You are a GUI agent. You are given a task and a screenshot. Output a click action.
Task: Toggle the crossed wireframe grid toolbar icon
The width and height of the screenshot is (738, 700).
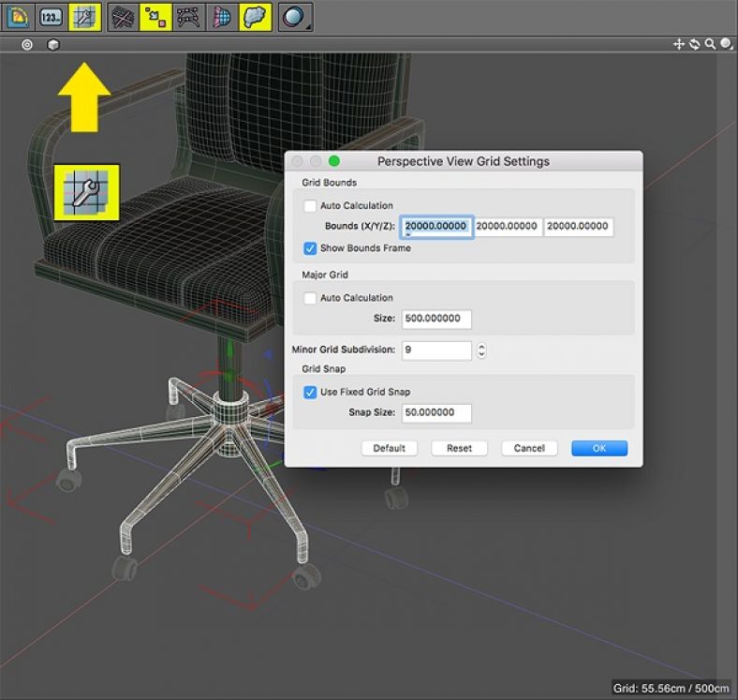123,18
